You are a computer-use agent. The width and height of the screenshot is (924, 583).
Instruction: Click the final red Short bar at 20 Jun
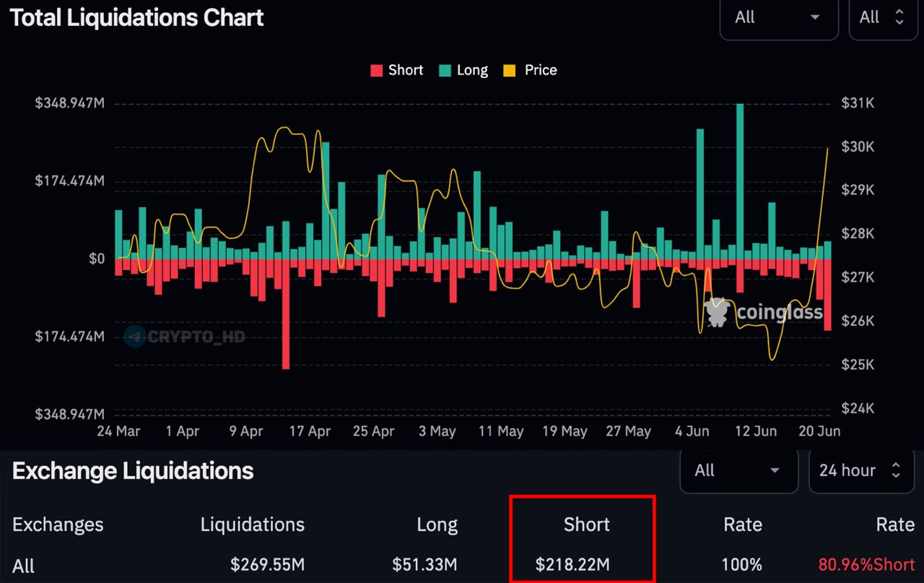827,295
